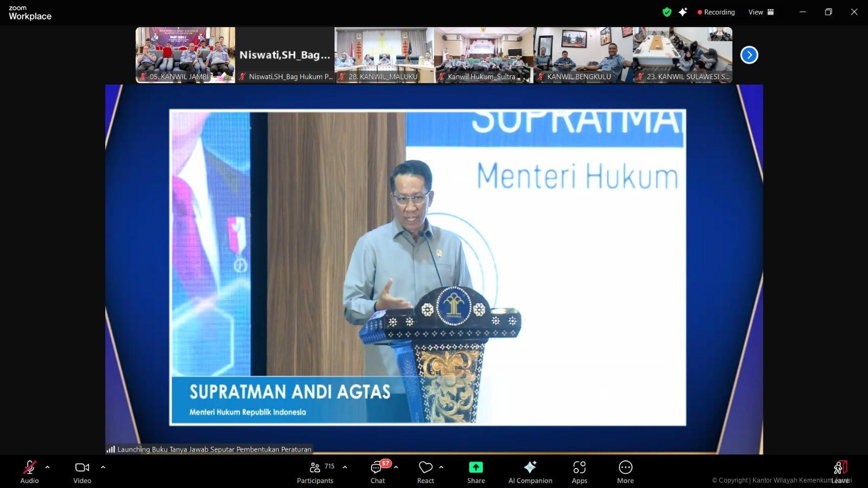Screen dimensions: 868x488
Task: Open the More options menu
Action: point(625,472)
